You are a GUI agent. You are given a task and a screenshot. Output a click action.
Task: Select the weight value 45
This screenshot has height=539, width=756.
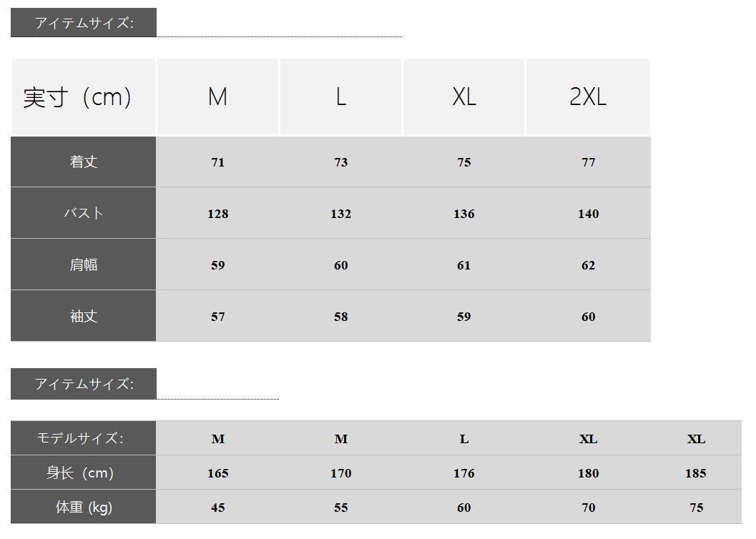(x=218, y=508)
